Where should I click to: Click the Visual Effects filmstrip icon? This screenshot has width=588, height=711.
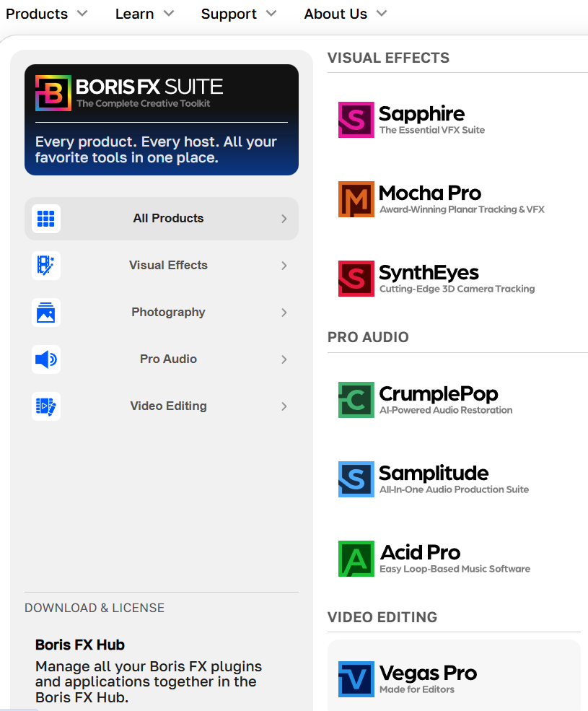pyautogui.click(x=45, y=265)
